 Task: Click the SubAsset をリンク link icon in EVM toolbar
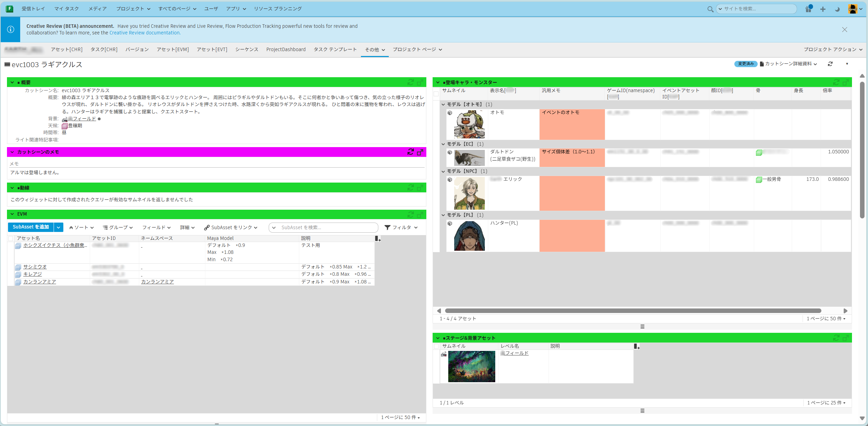[207, 227]
